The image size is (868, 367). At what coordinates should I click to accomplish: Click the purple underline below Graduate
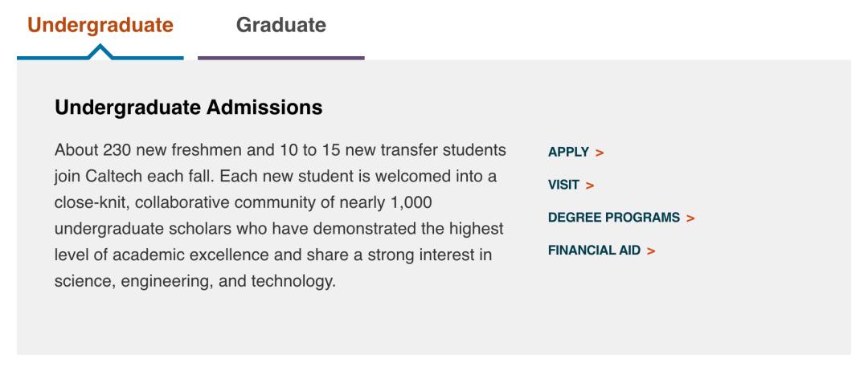pos(280,58)
